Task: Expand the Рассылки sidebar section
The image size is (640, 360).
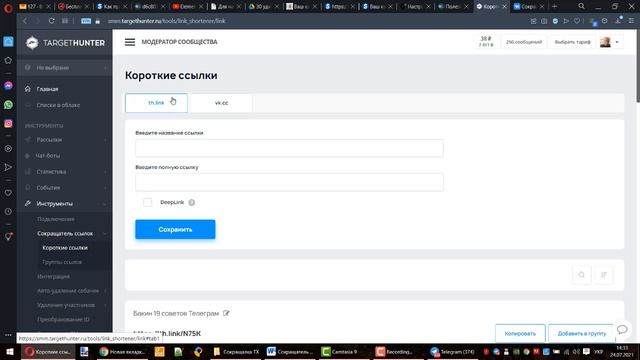Action: point(65,140)
